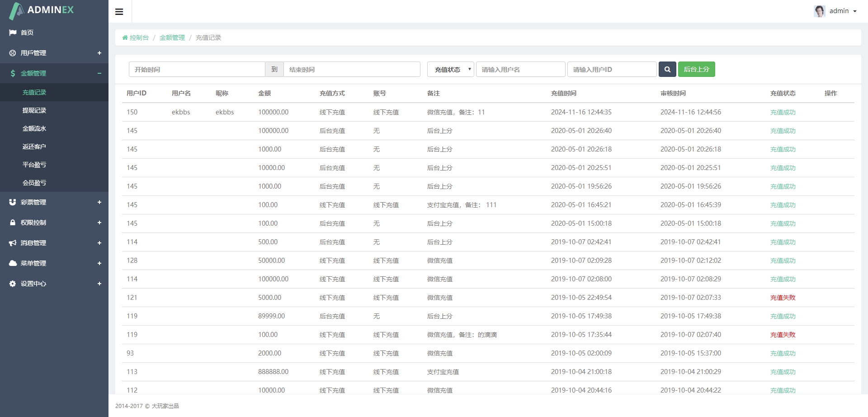868x417 pixels.
Task: Click the green 后台上分 button
Action: coord(696,69)
